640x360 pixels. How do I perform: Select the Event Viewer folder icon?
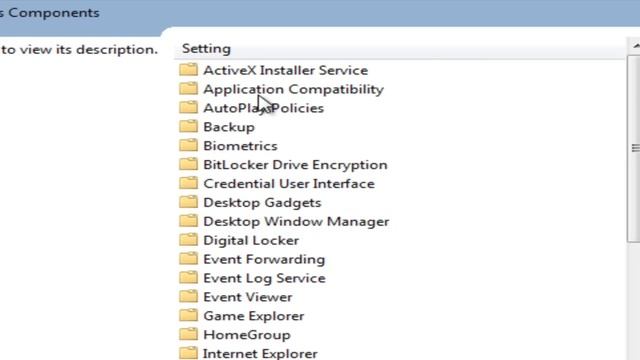188,297
